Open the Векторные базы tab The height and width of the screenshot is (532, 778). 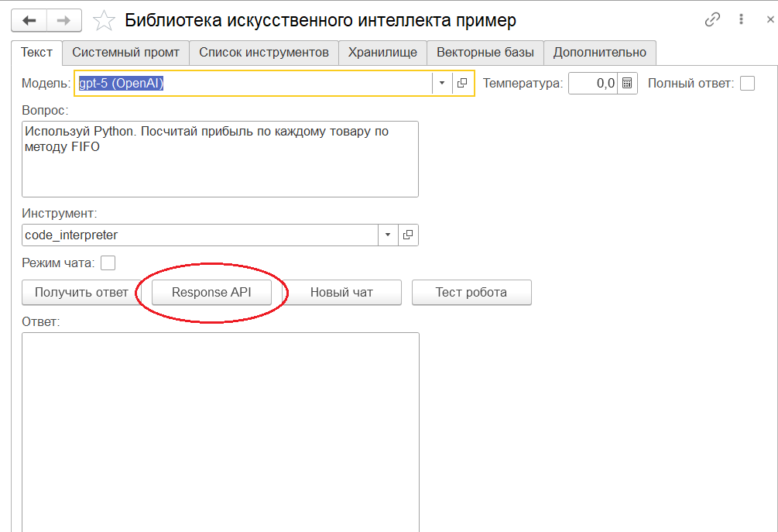pyautogui.click(x=485, y=53)
